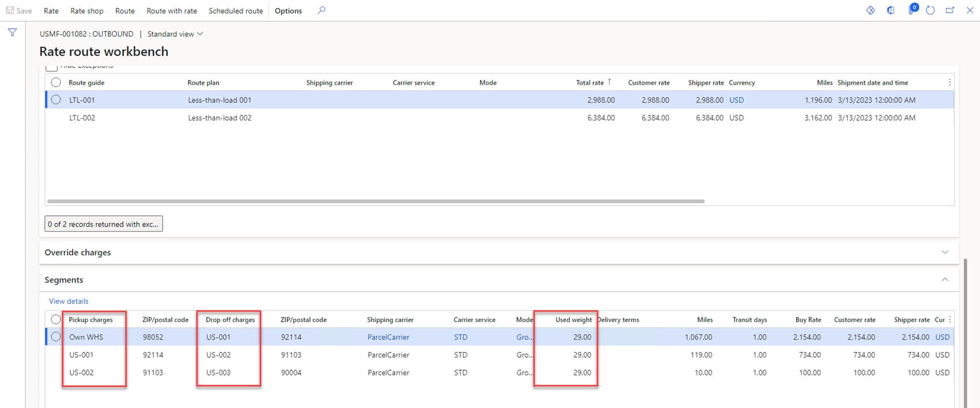The height and width of the screenshot is (408, 980).
Task: Open page in new window icon
Action: pos(949,10)
